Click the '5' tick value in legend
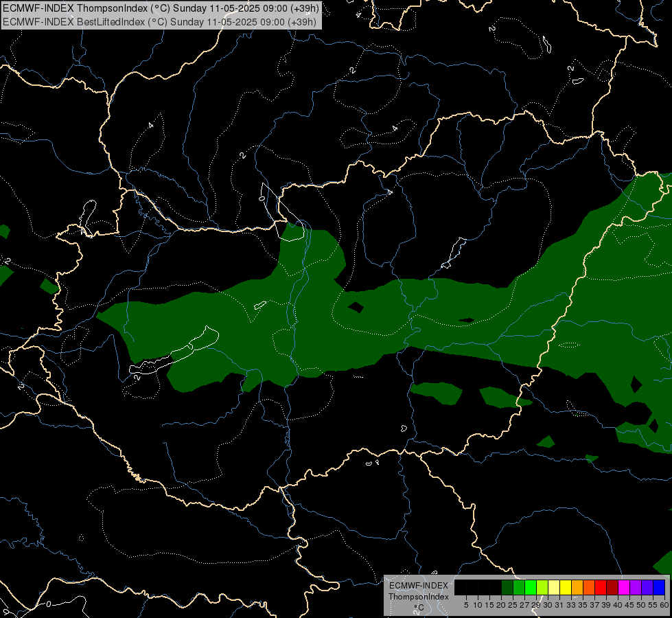 pos(466,605)
